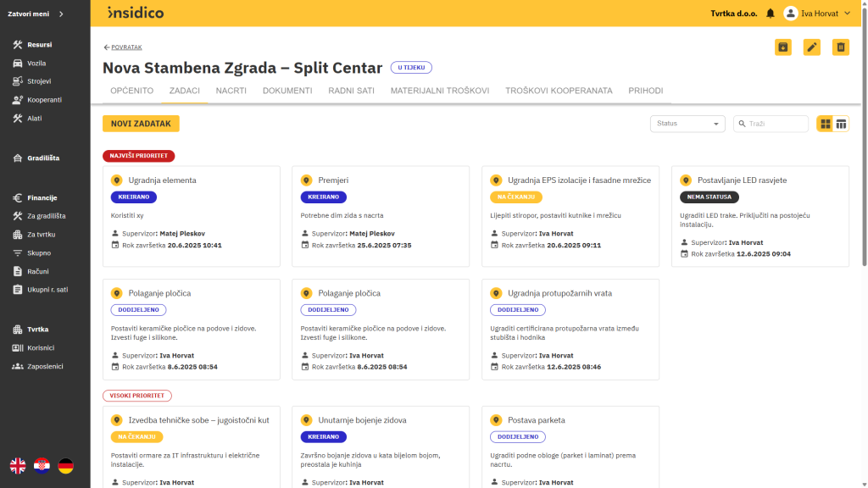The height and width of the screenshot is (488, 868).
Task: Open the RADNI SATI tab
Action: pos(351,90)
